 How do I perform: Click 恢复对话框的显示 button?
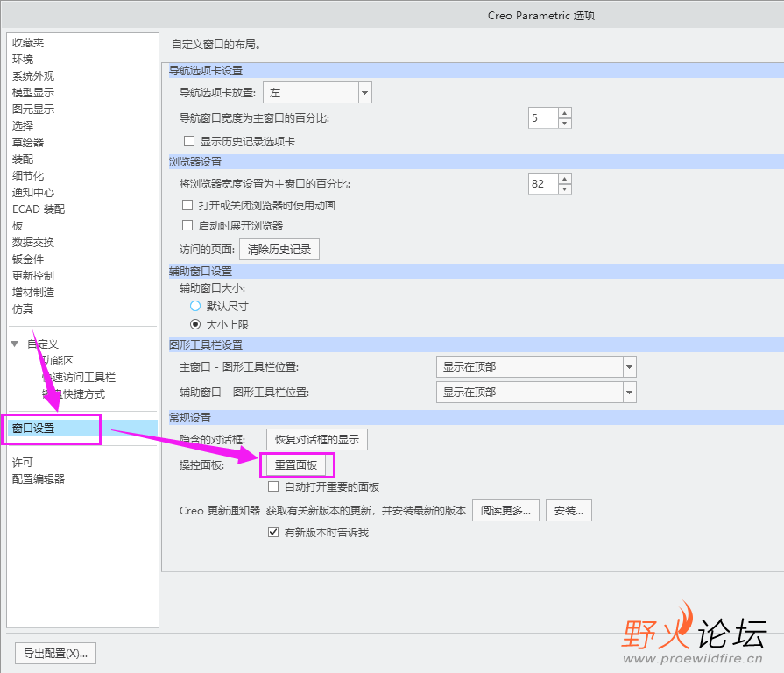click(317, 440)
